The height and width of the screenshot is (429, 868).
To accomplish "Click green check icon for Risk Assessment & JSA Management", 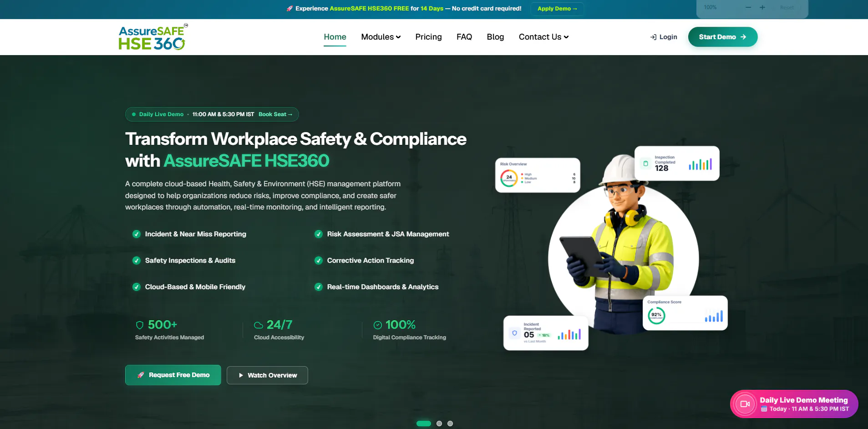I will click(319, 234).
